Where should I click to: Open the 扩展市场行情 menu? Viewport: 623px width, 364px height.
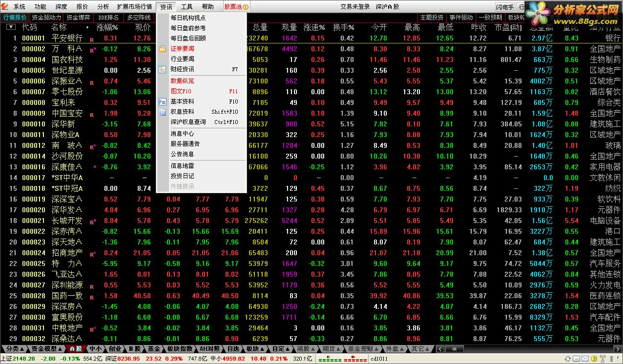134,7
